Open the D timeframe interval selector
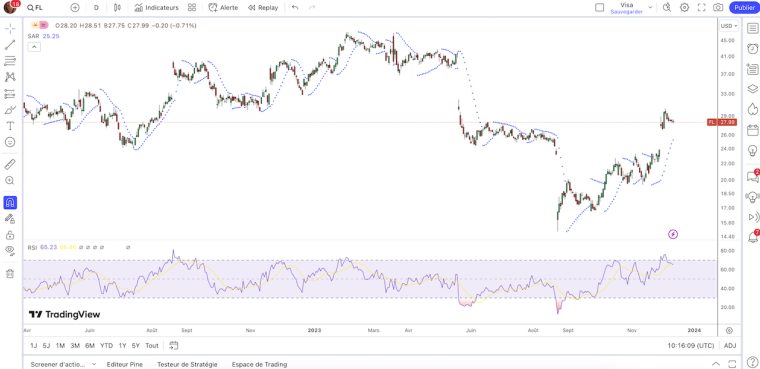The height and width of the screenshot is (369, 760). point(96,8)
